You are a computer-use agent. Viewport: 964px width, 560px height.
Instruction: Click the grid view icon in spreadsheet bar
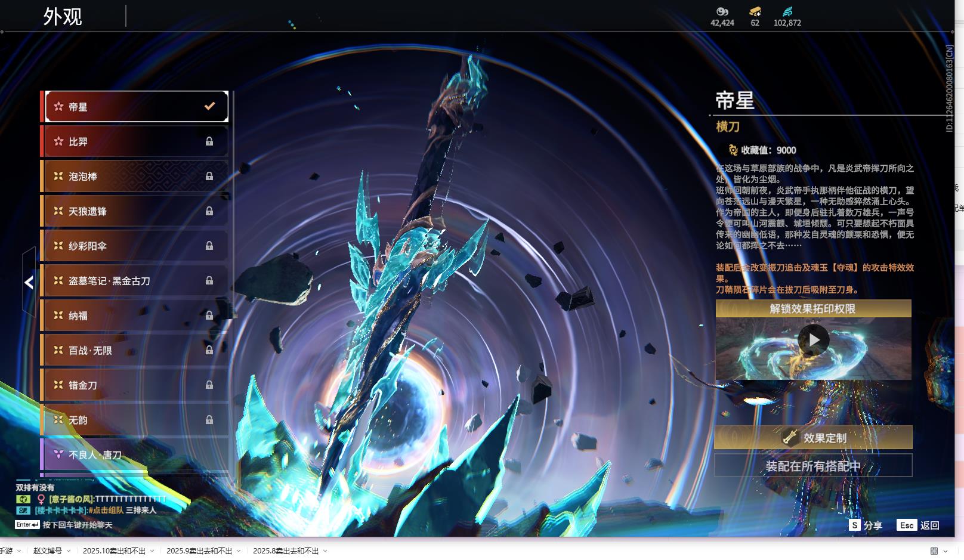tap(934, 550)
